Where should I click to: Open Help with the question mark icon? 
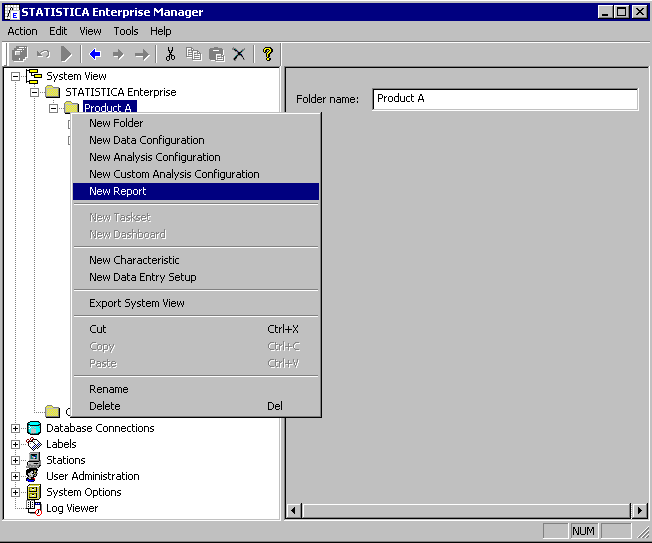[x=267, y=54]
